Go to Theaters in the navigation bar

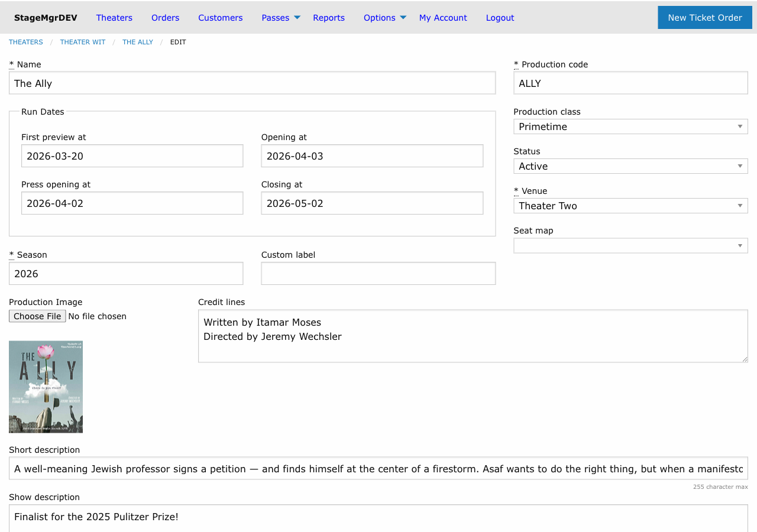114,18
